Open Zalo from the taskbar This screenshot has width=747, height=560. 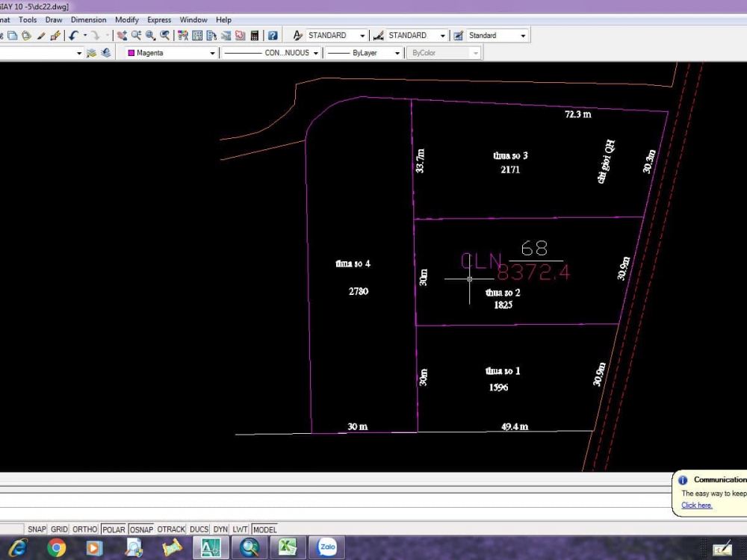pos(327,547)
